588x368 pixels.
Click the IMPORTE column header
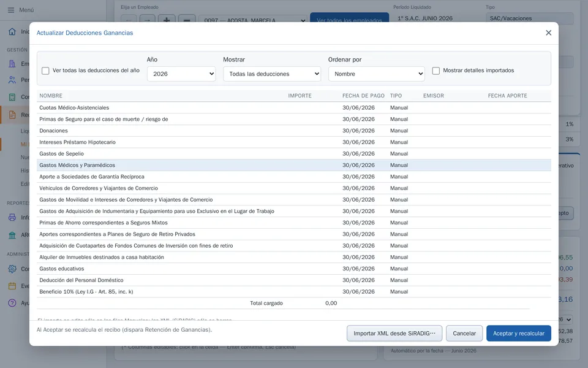tap(300, 96)
